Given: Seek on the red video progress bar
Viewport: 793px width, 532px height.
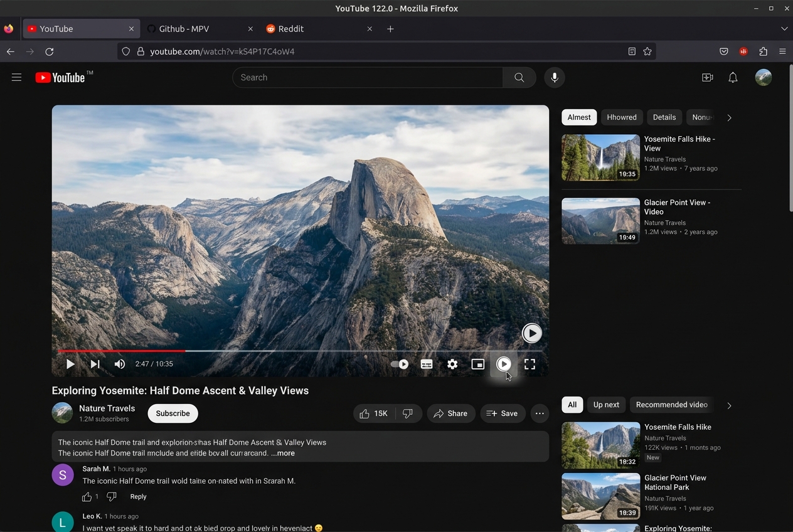Looking at the screenshot, I should 122,351.
